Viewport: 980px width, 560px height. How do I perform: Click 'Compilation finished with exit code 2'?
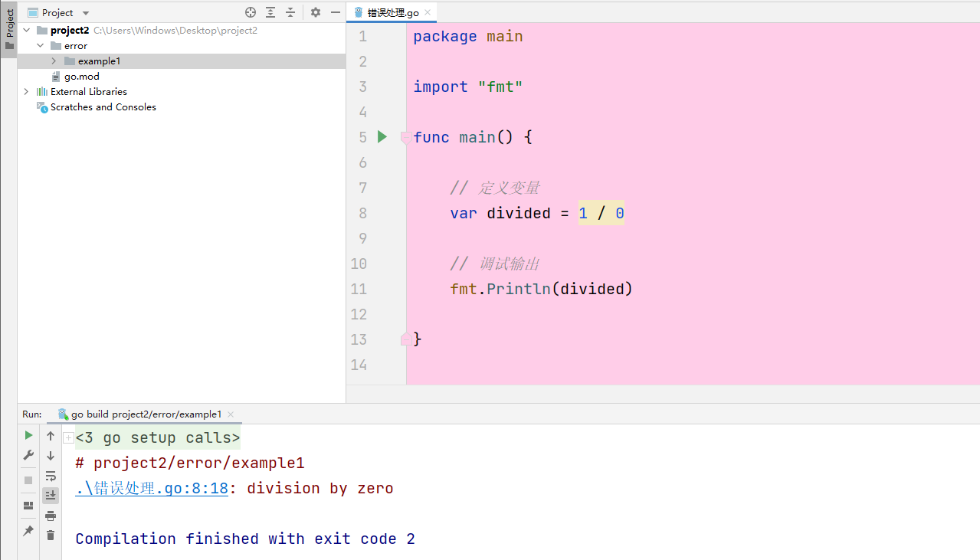click(x=245, y=539)
